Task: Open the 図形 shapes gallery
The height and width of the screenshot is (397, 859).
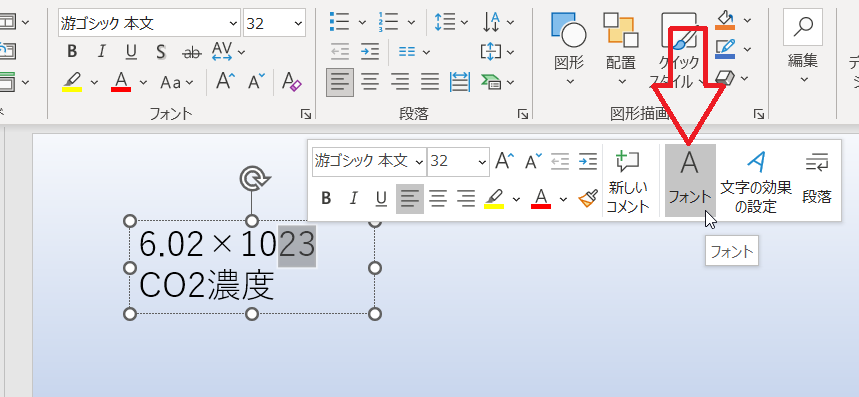Action: pos(569,49)
